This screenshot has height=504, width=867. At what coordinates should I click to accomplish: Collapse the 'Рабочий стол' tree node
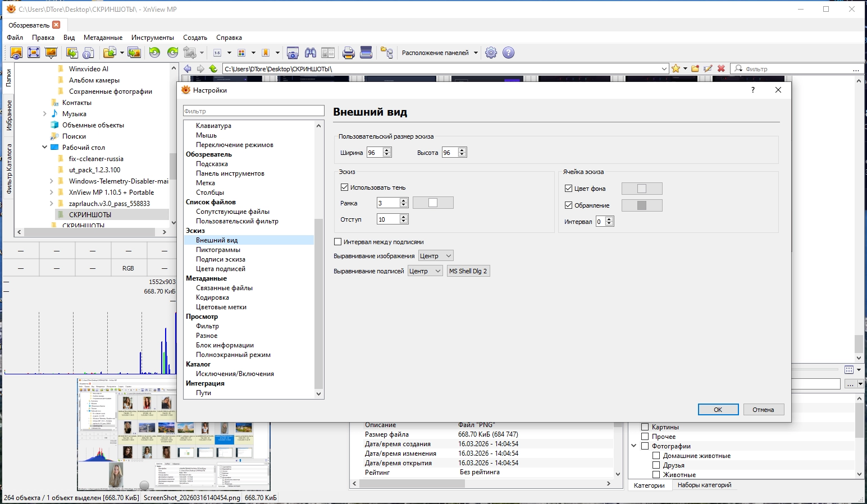click(x=44, y=148)
